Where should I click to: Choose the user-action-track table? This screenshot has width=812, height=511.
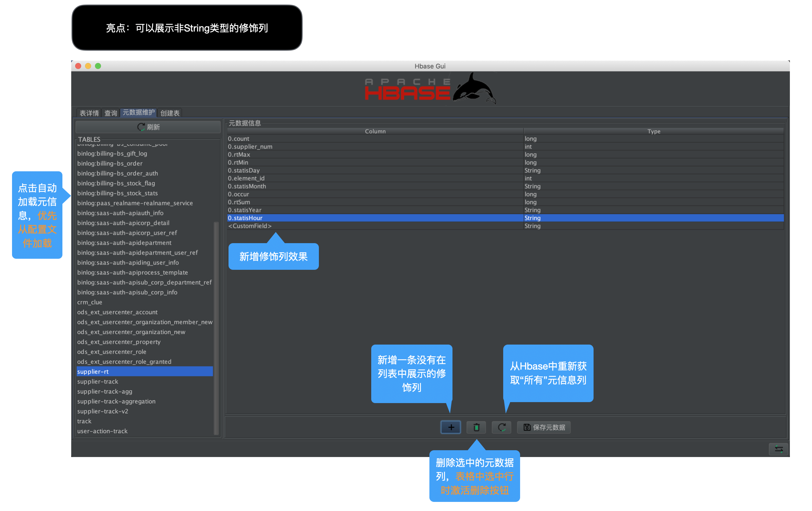tap(102, 431)
